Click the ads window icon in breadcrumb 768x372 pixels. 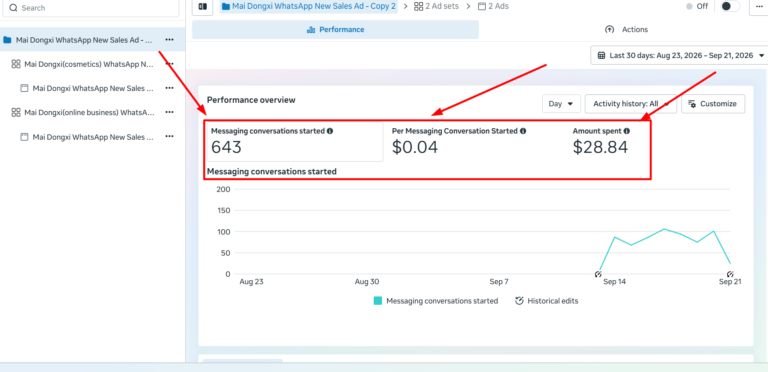(482, 6)
